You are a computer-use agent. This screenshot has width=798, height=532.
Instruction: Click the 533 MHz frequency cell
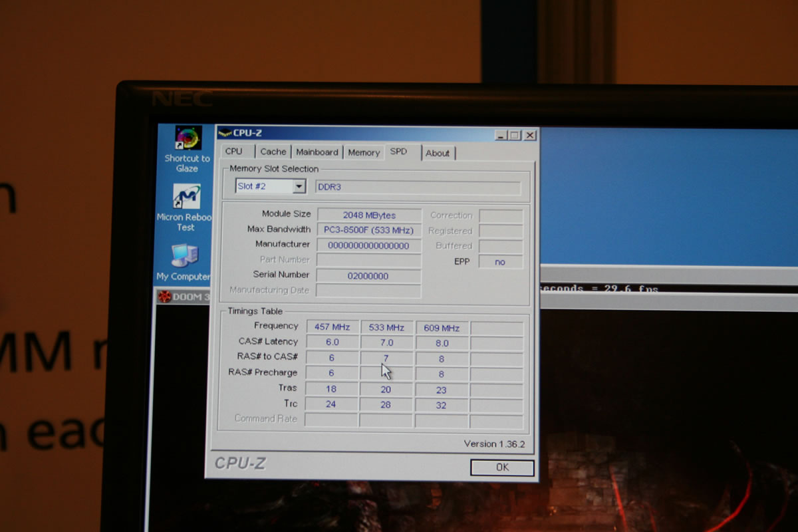[x=386, y=328]
